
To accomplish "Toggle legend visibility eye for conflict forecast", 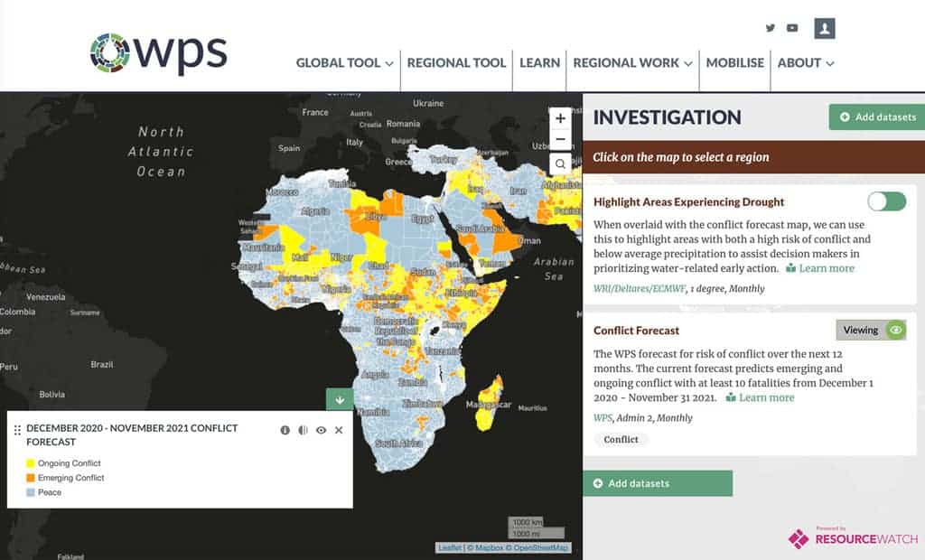I will 321,430.
